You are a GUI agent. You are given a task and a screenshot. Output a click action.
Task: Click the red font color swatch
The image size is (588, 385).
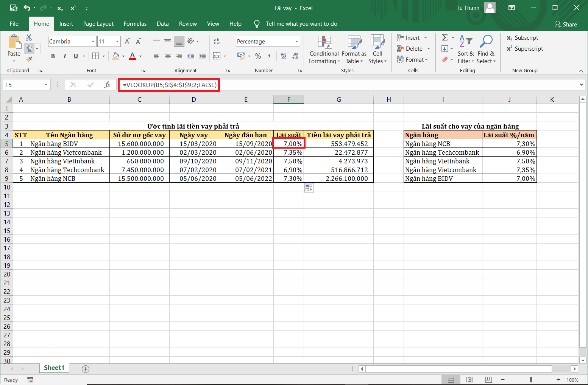pos(132,56)
